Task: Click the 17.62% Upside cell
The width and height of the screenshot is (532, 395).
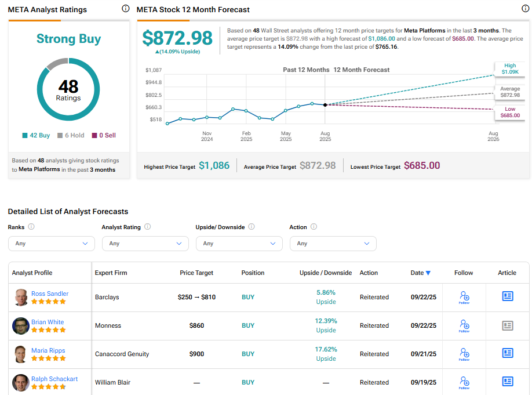Action: coord(326,354)
